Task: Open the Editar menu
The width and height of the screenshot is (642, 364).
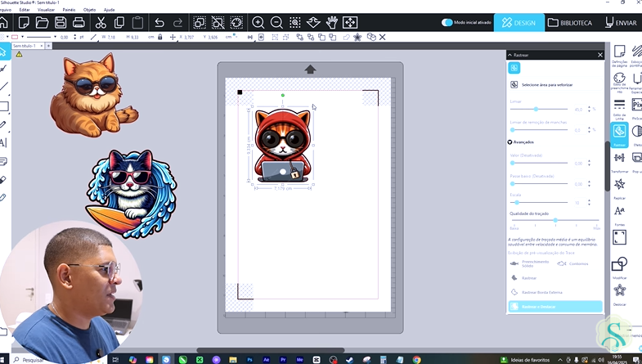Action: [25, 10]
